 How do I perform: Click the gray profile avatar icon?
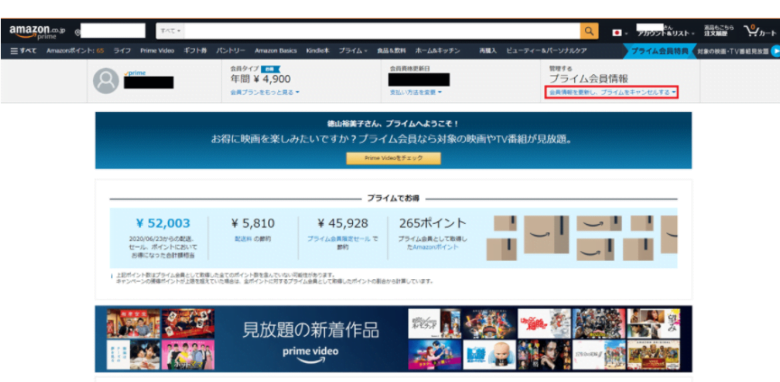105,81
